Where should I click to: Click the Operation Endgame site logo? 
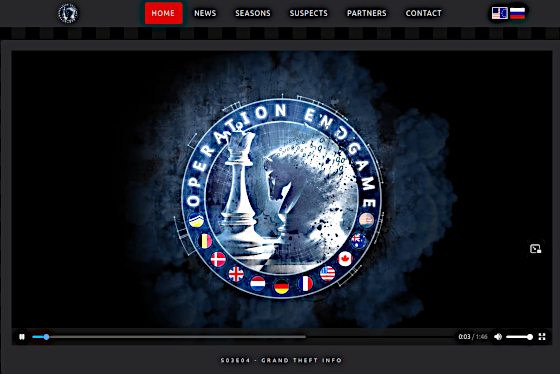click(x=68, y=14)
